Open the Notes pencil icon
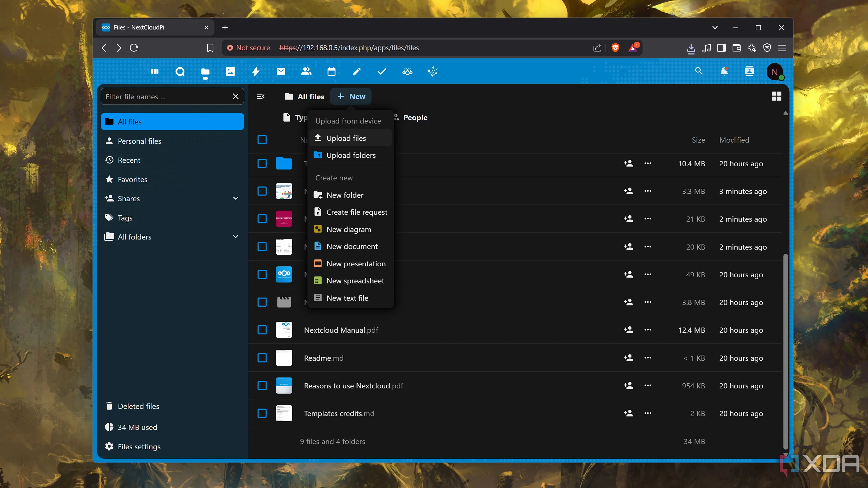The width and height of the screenshot is (868, 488). click(356, 71)
